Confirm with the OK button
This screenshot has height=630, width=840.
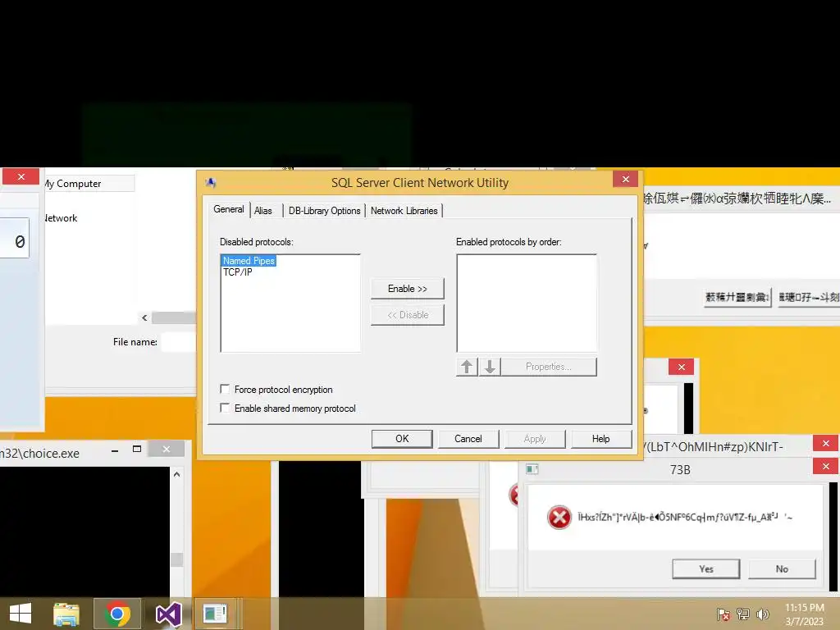pyautogui.click(x=402, y=439)
